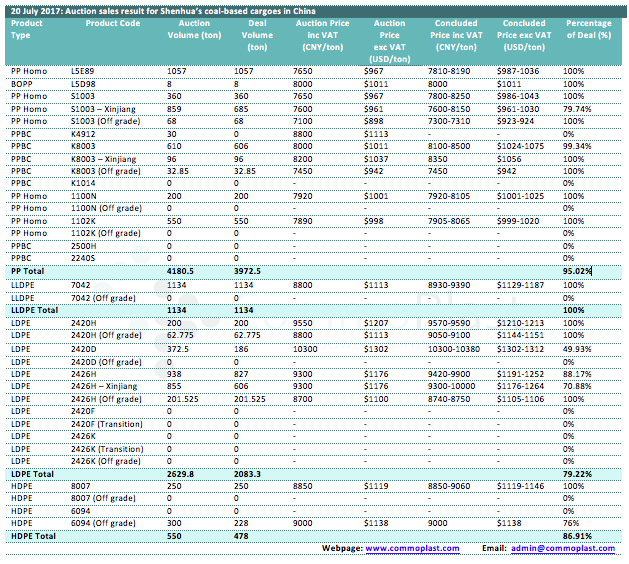Click the BOPP product type cell
629x564 pixels.
tap(21, 84)
